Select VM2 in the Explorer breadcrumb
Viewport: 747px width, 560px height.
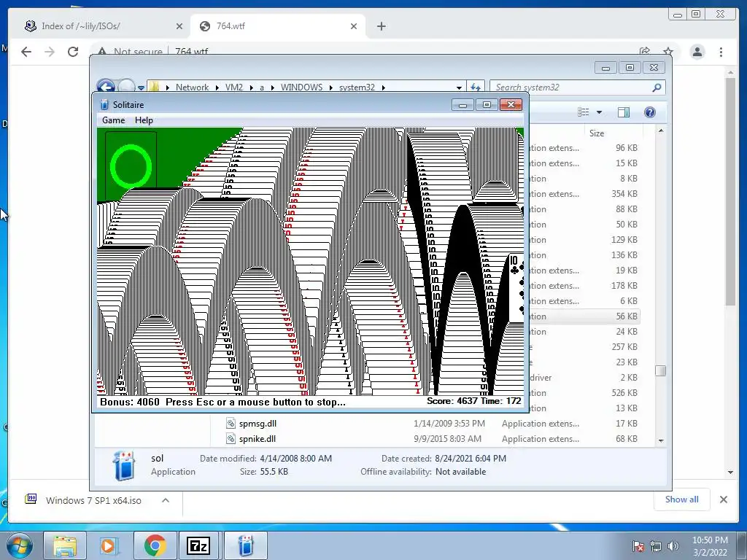coord(234,87)
